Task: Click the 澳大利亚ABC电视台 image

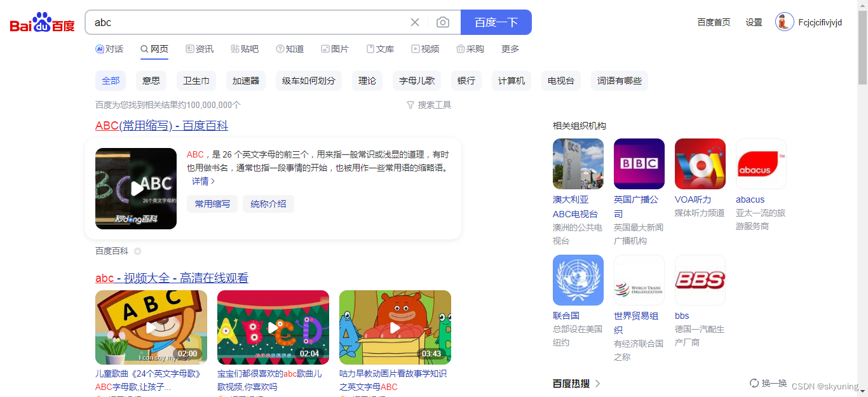Action: 578,164
